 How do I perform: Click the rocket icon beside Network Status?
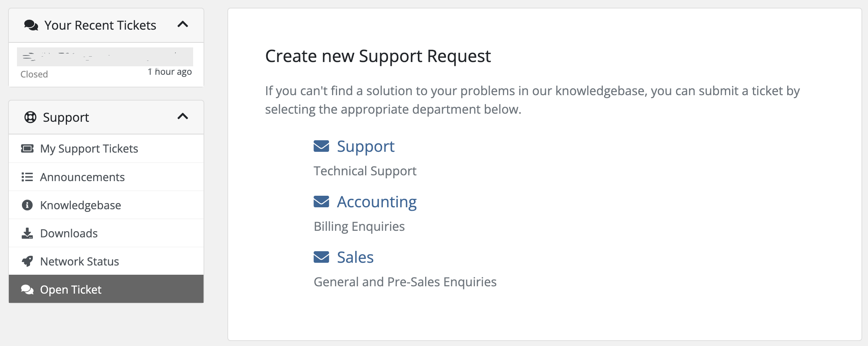coord(27,261)
